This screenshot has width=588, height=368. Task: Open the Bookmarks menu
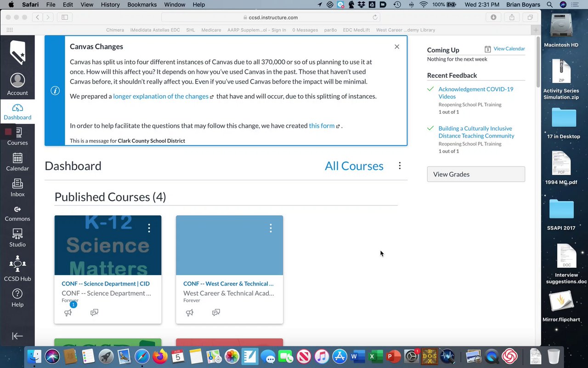point(142,5)
